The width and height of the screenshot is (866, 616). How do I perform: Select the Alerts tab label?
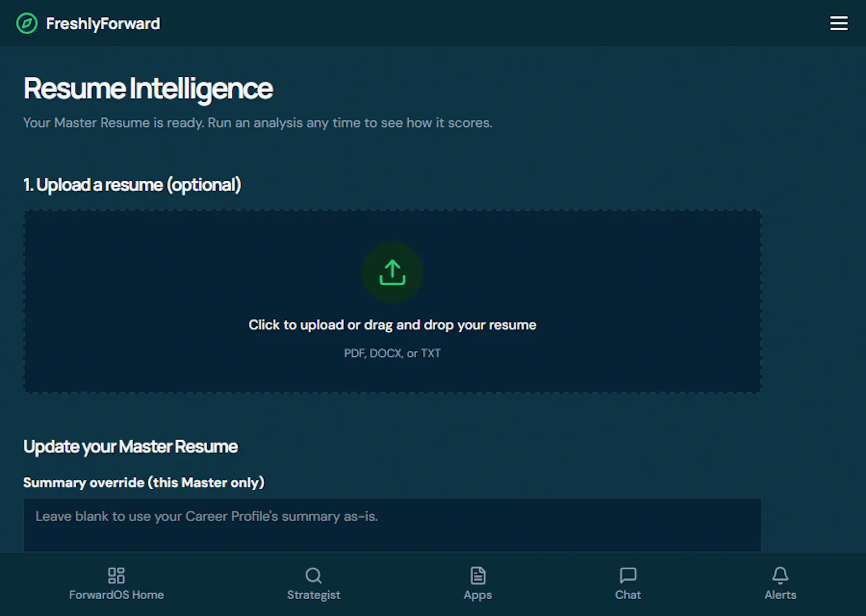click(x=780, y=595)
